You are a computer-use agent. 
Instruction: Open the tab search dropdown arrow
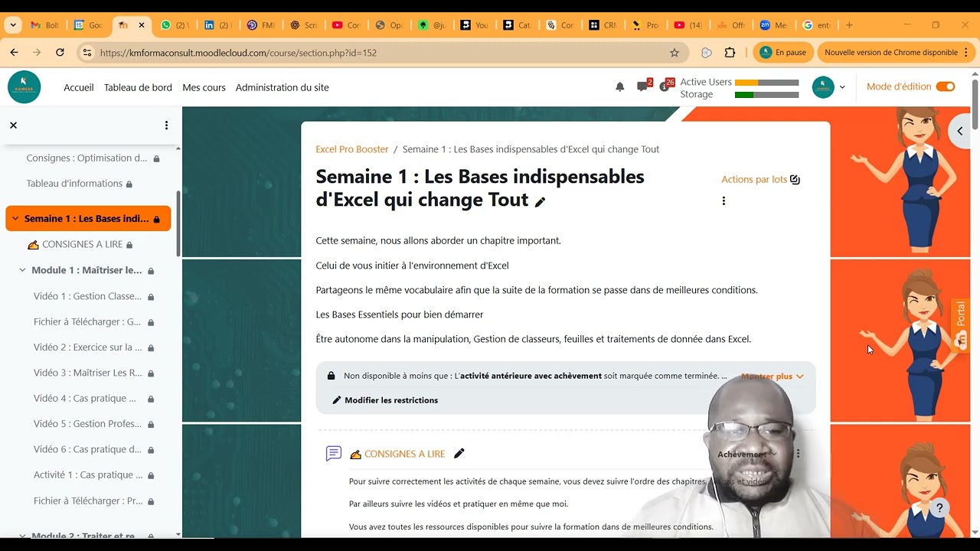click(x=12, y=25)
